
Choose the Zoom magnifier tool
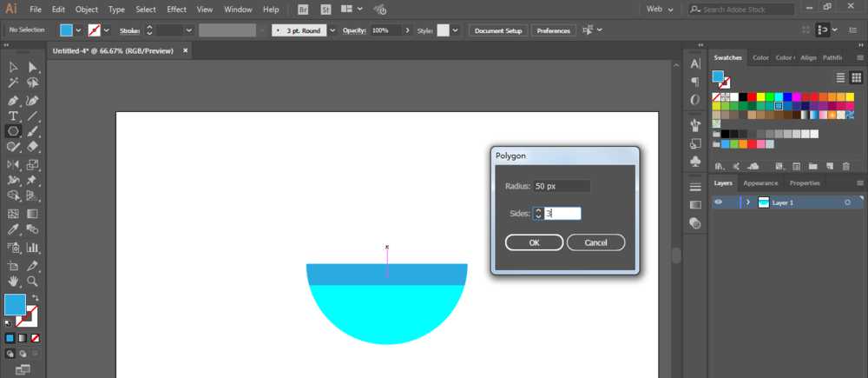click(32, 282)
